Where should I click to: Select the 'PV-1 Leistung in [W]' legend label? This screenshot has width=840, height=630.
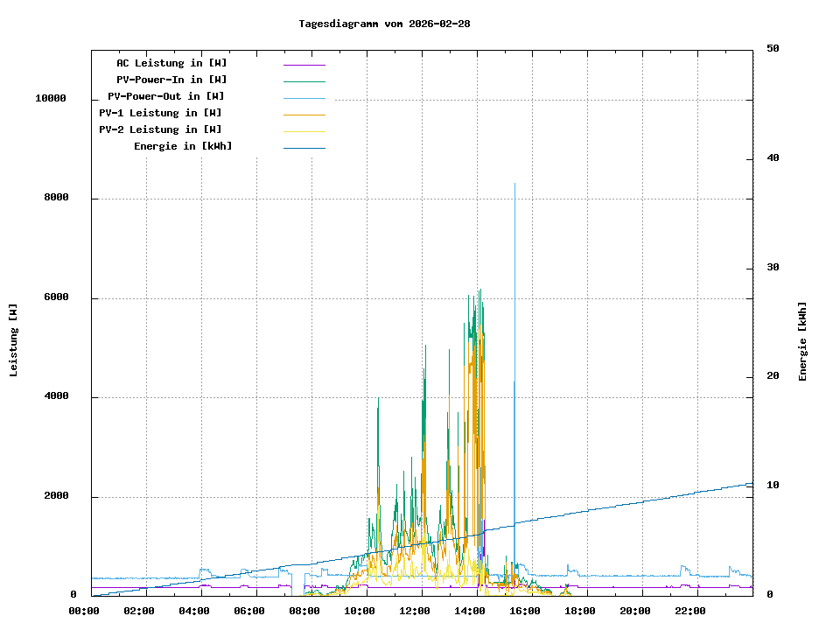coord(160,113)
